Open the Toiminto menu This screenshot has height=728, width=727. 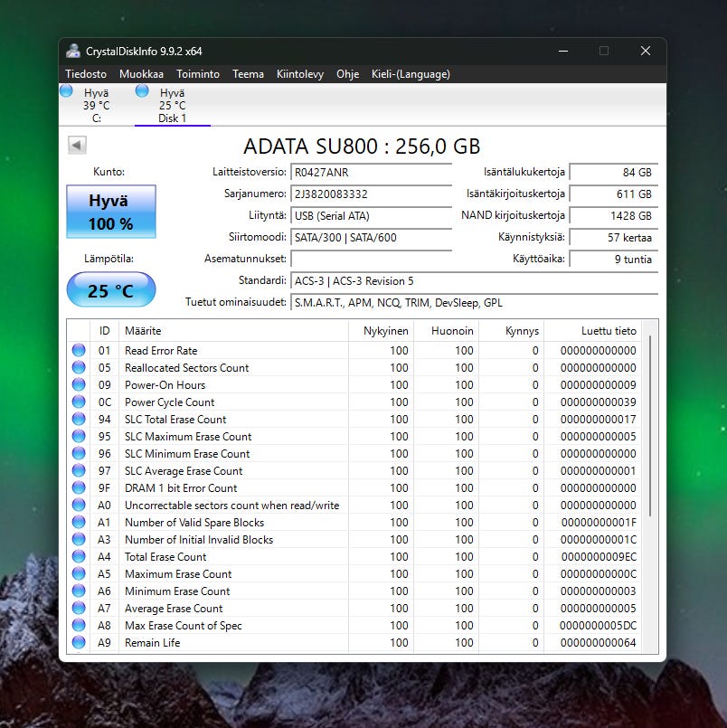click(198, 74)
